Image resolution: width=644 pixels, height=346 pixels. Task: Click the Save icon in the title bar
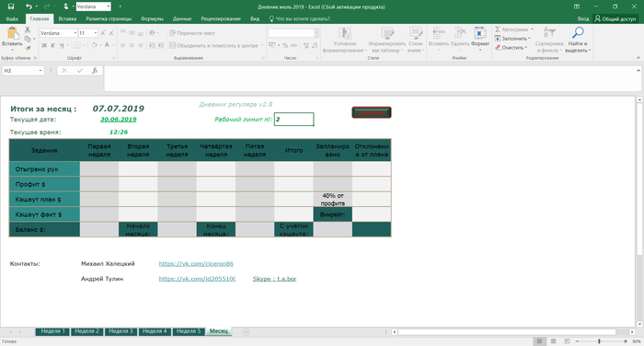(11, 6)
